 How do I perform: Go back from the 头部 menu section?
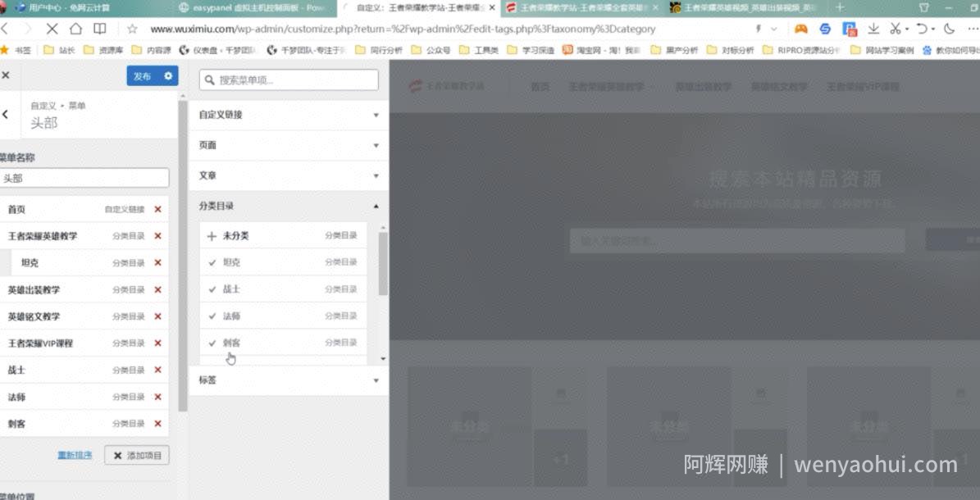[6, 115]
